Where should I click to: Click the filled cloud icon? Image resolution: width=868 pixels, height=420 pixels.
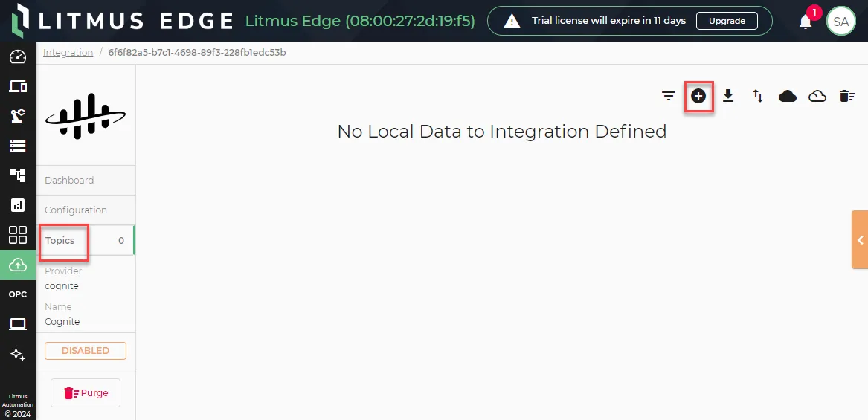click(x=788, y=97)
